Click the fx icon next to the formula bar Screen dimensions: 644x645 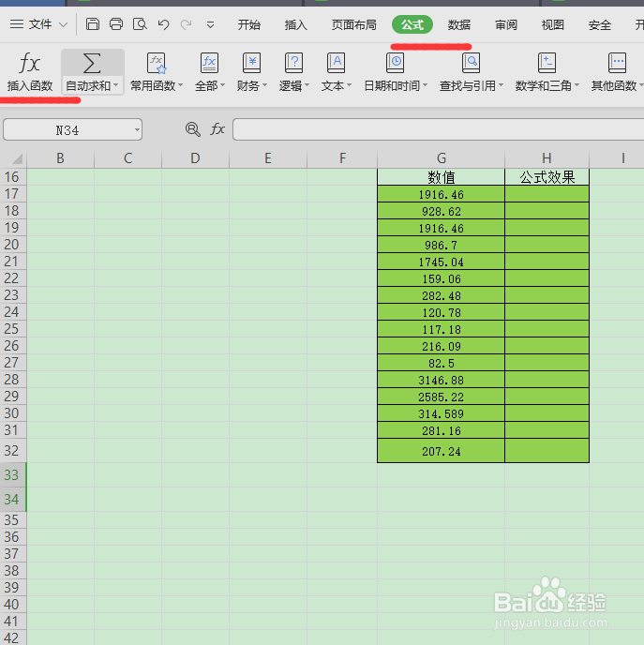coord(217,129)
